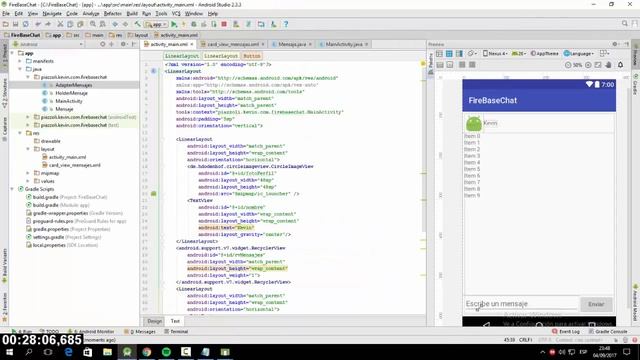Open the Refactor menu
The height and width of the screenshot is (360, 640).
113,13
